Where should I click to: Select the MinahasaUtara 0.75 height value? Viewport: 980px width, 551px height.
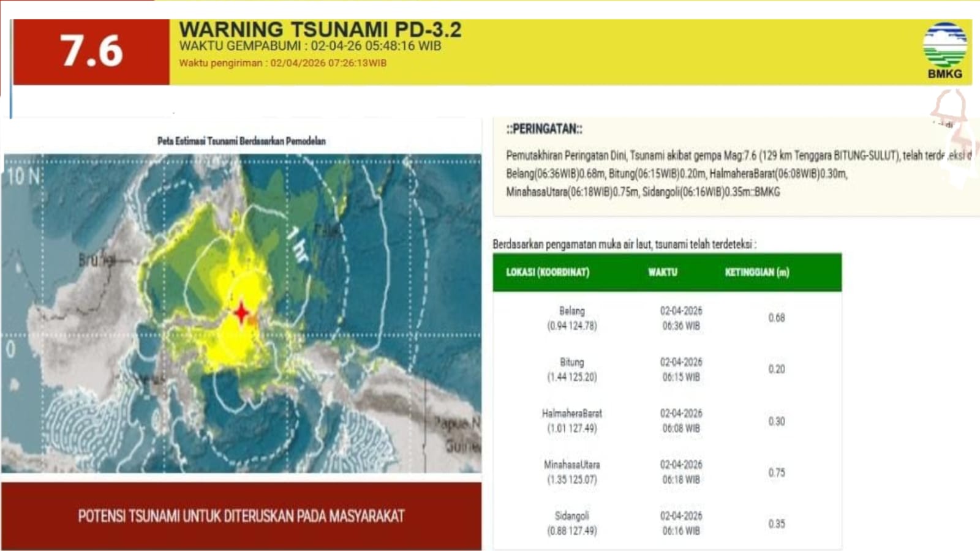776,472
